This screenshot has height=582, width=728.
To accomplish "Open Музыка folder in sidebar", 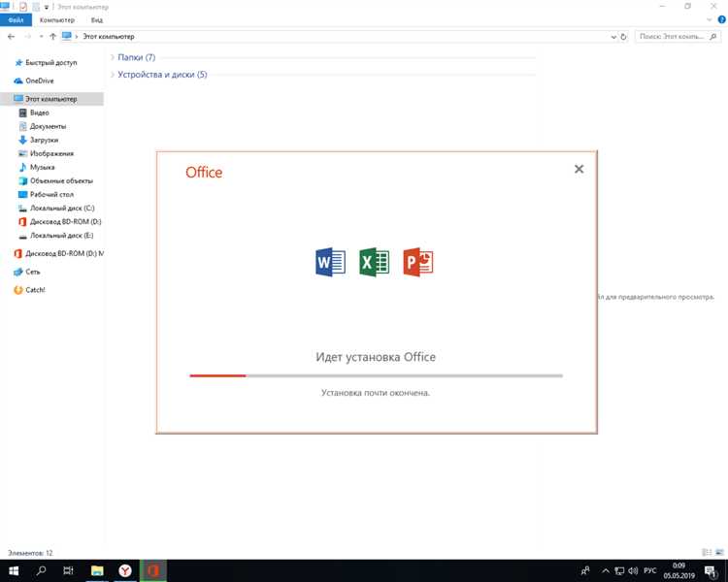I will (x=43, y=167).
